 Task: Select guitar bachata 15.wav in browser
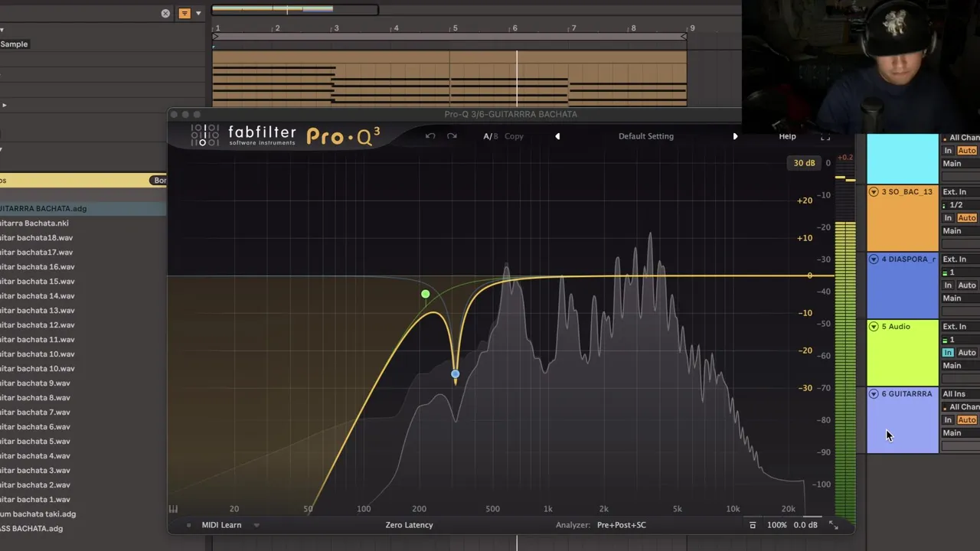click(x=37, y=282)
